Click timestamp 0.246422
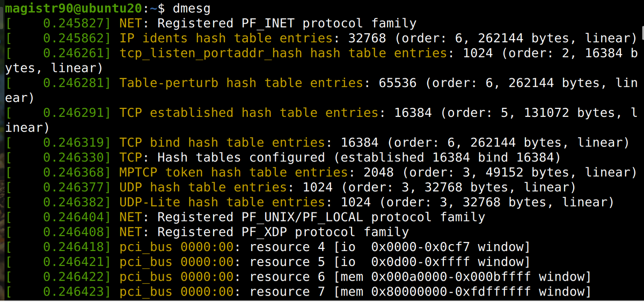The width and height of the screenshot is (644, 302). [x=73, y=277]
